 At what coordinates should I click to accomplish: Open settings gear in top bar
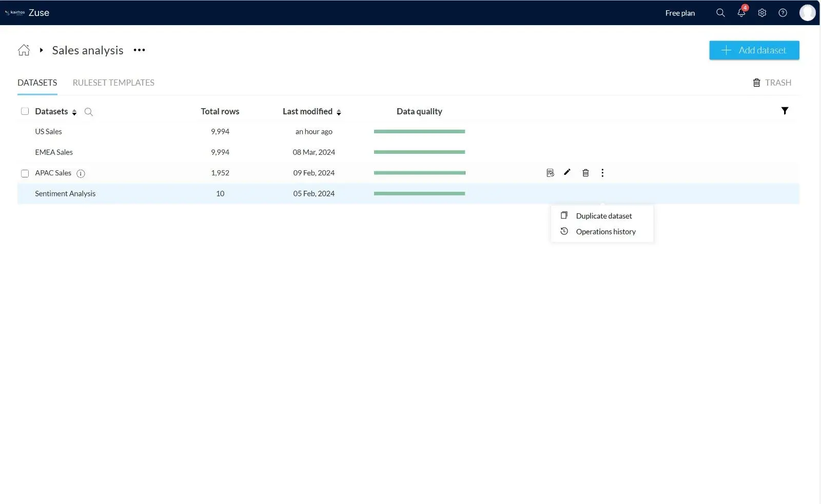[x=762, y=13]
